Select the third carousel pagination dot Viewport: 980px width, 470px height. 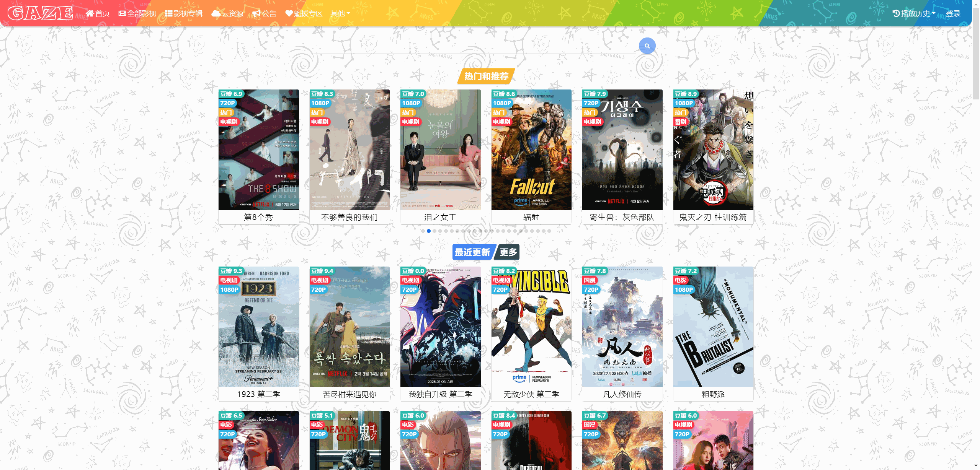[x=434, y=231]
